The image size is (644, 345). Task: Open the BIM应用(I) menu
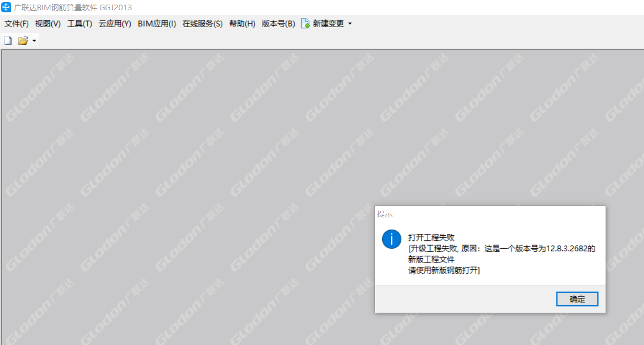click(x=157, y=24)
